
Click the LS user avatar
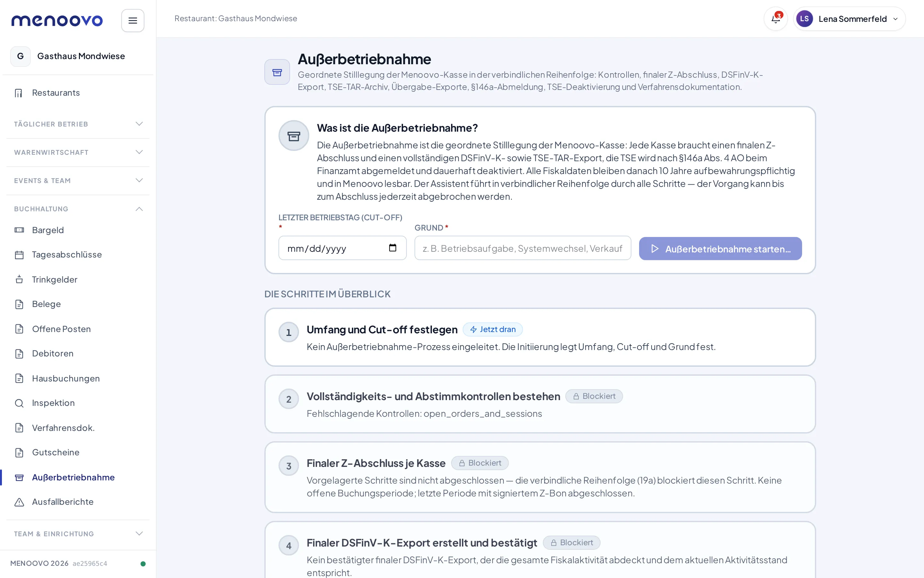(x=804, y=19)
